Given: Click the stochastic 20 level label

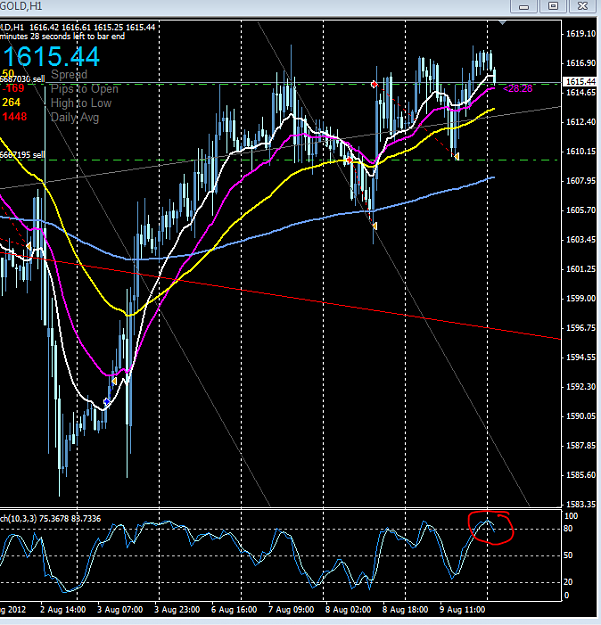Looking at the screenshot, I should click(x=568, y=582).
